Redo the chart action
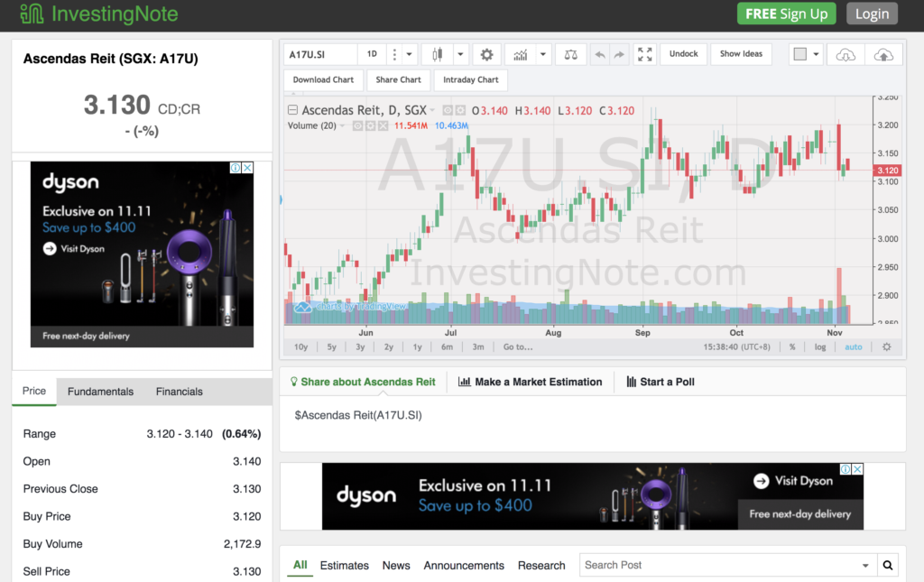Viewport: 924px width, 582px height. pyautogui.click(x=619, y=55)
